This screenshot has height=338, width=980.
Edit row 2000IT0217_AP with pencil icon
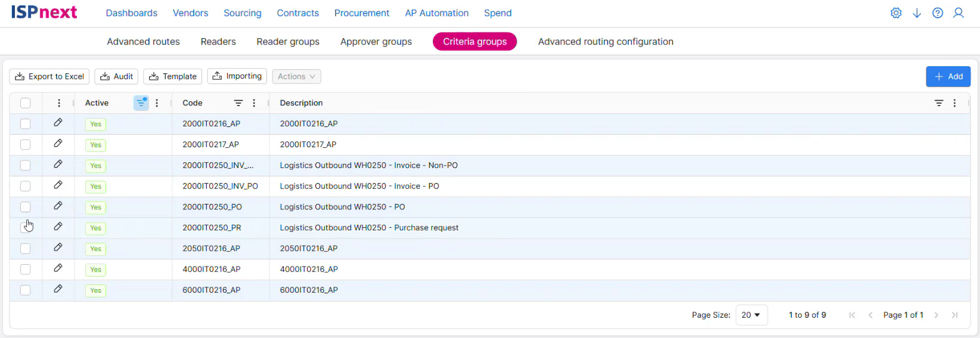point(58,143)
